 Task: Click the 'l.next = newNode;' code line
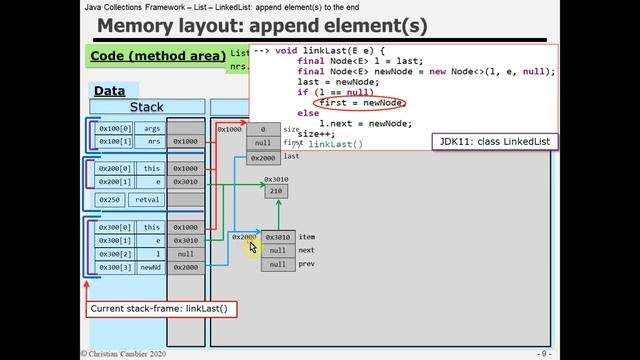pyautogui.click(x=366, y=124)
